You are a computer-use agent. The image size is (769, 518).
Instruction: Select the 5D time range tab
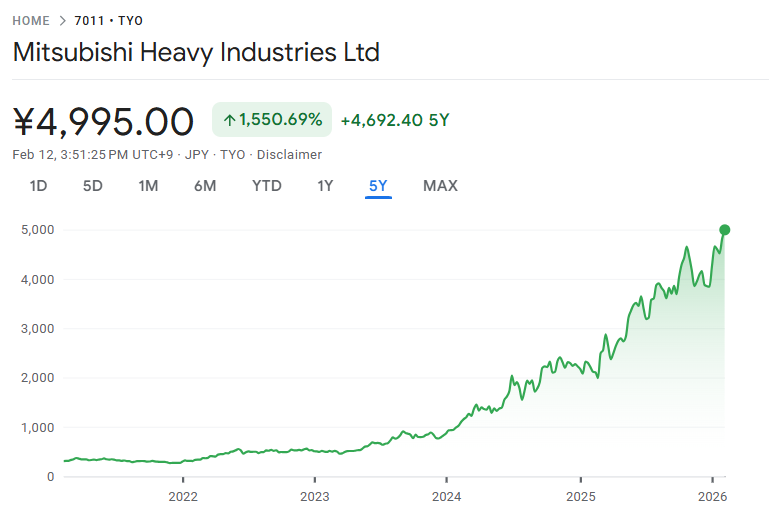[93, 185]
